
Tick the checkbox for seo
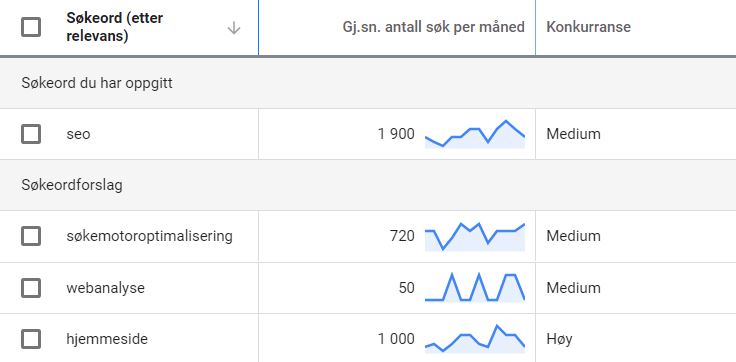(31, 134)
